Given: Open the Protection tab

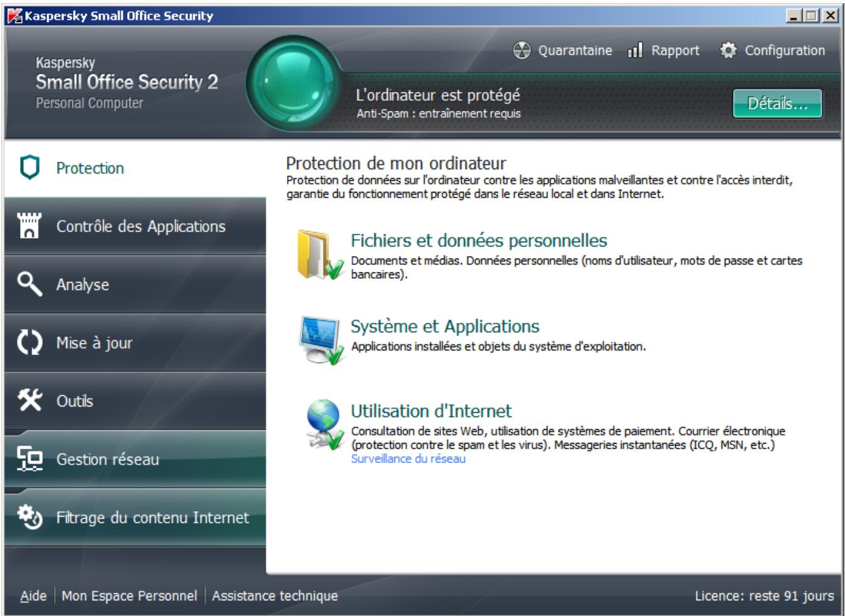Looking at the screenshot, I should click(135, 169).
